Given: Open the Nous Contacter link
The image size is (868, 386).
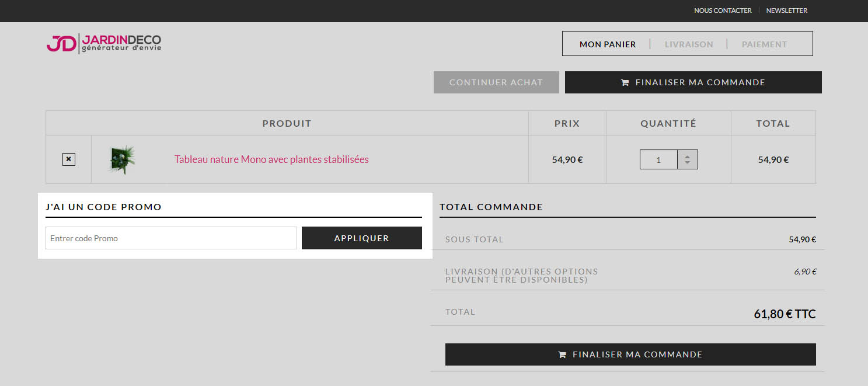Looking at the screenshot, I should 723,11.
